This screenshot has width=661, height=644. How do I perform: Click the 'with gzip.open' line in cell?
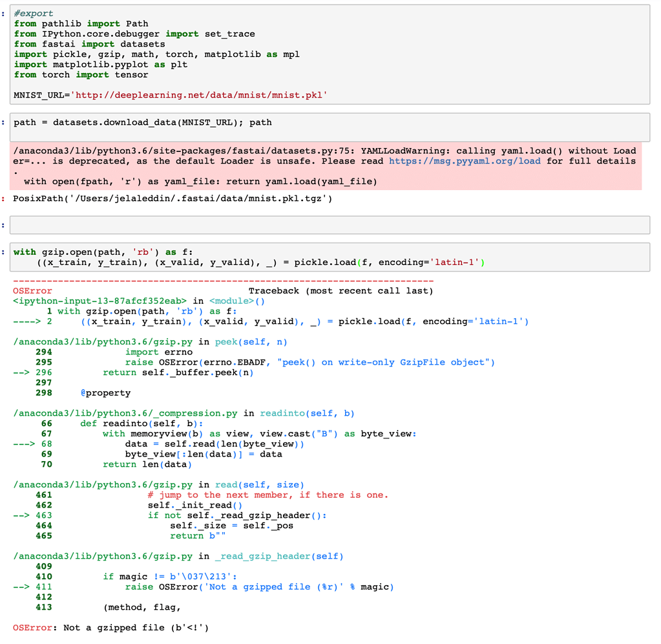pos(103,252)
